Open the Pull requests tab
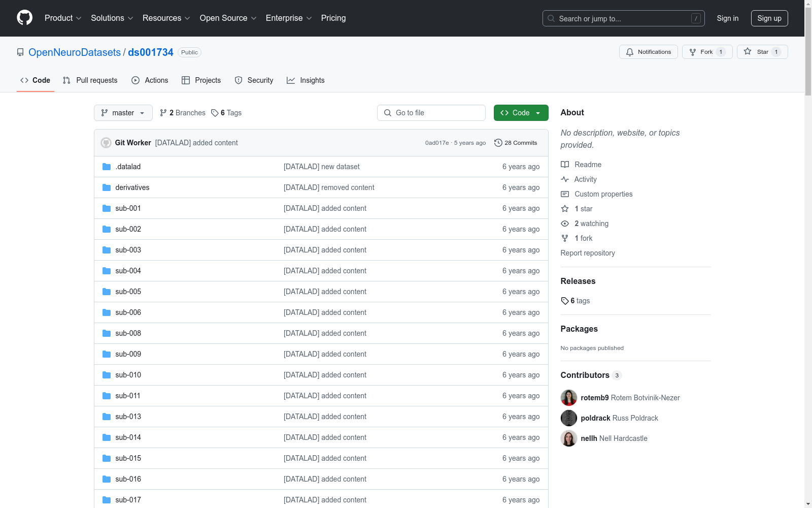The width and height of the screenshot is (812, 508). coord(90,80)
